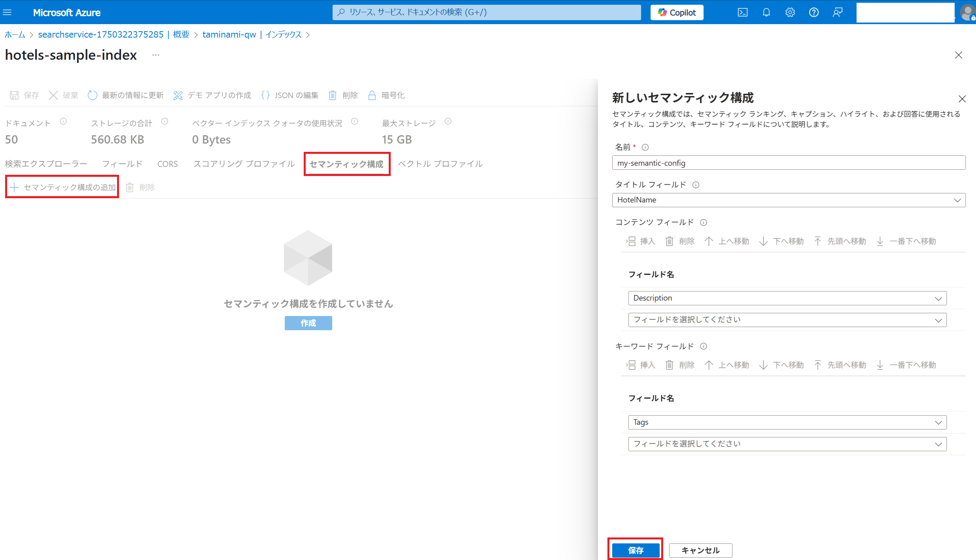Expand the HotelName title field dropdown
This screenshot has height=560, width=976.
[x=789, y=200]
